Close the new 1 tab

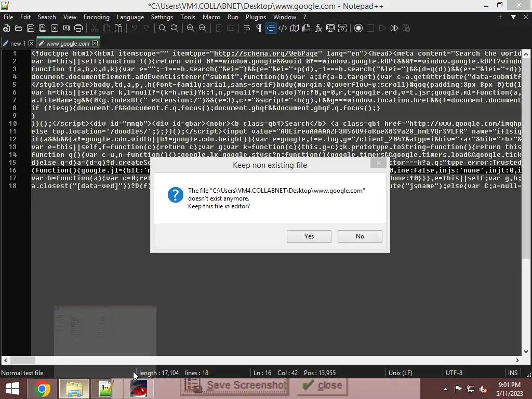31,44
